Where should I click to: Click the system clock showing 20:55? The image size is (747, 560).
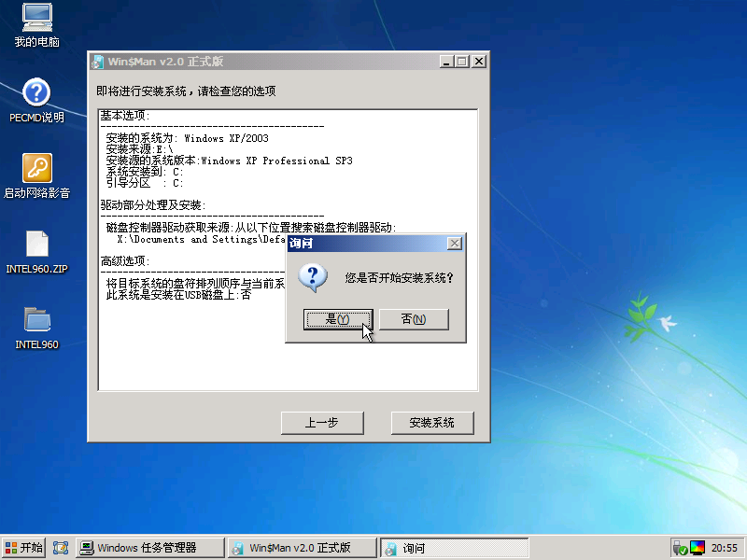(725, 548)
